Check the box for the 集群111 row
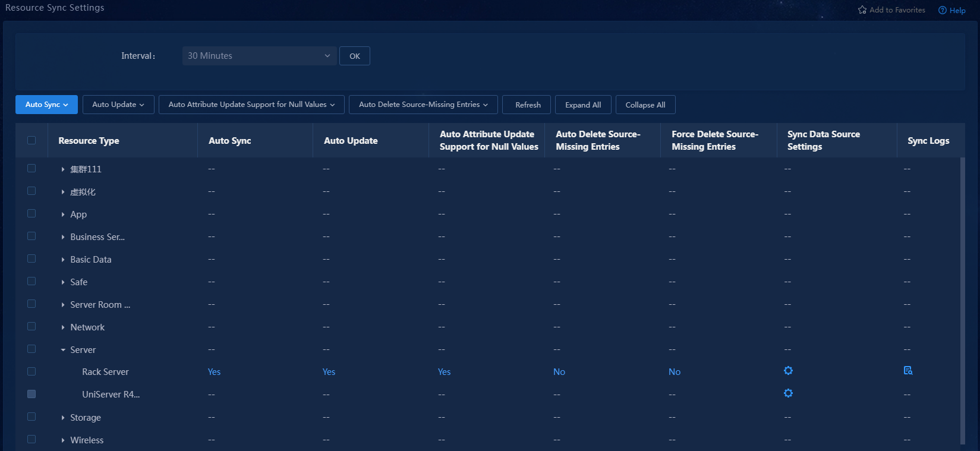Viewport: 980px width, 451px height. point(31,168)
